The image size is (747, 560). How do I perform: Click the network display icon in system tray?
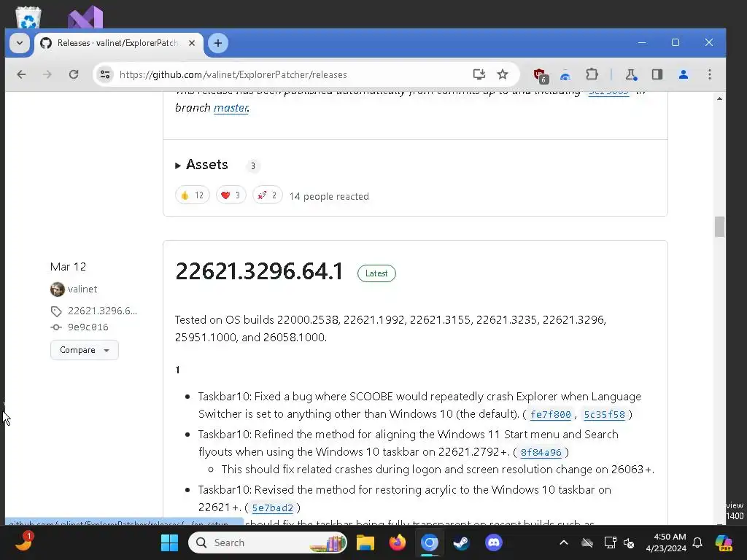610,542
